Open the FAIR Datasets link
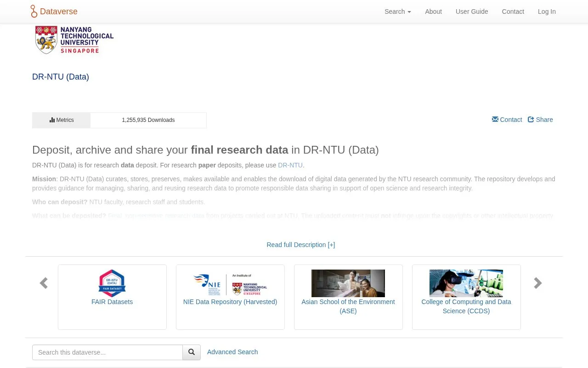Viewport: 588px width, 368px height. 112,302
